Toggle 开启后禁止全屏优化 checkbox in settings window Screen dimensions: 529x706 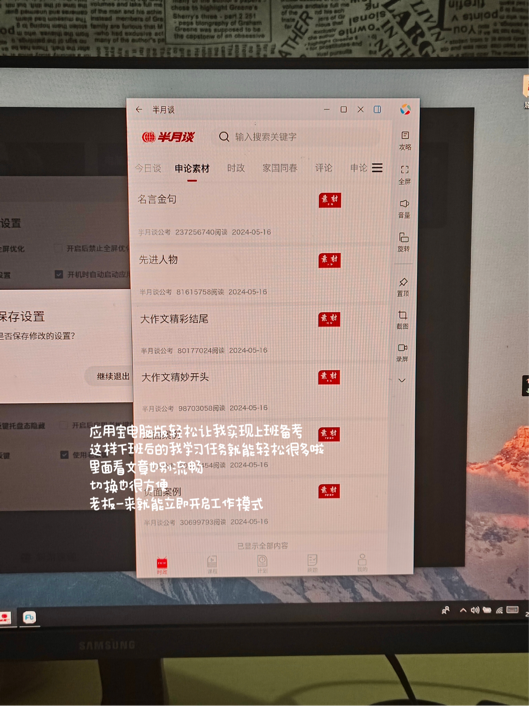(58, 248)
